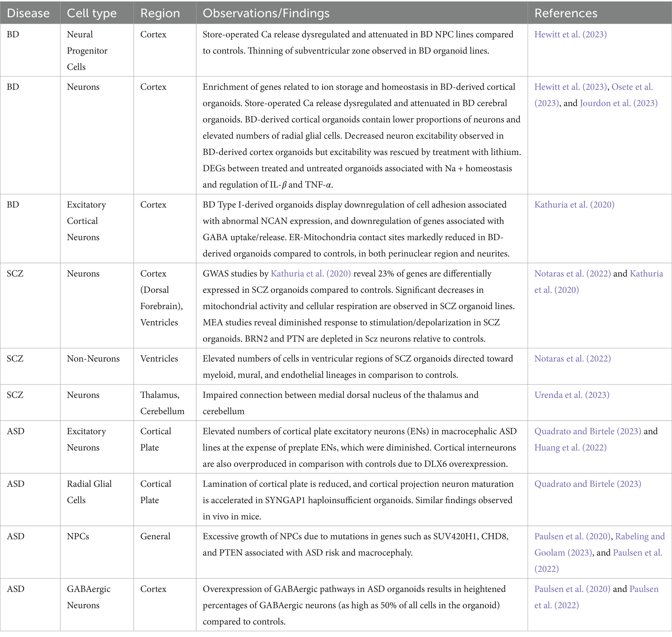The height and width of the screenshot is (637, 672).
Task: Open the Huang et al. (2022) reference
Action: 570,448
